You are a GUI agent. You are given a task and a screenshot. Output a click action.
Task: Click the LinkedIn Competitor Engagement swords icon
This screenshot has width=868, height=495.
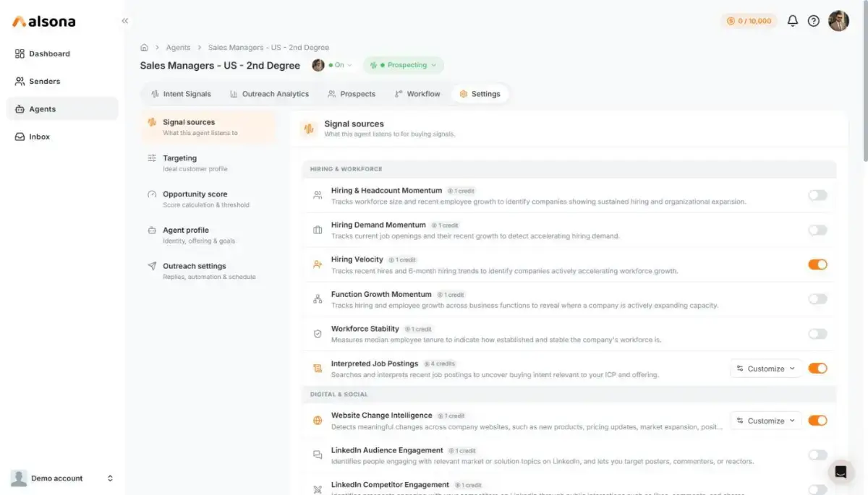tap(318, 489)
